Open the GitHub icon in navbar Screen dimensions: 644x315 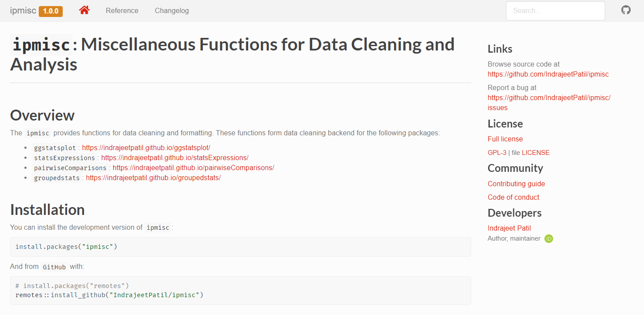pyautogui.click(x=626, y=10)
